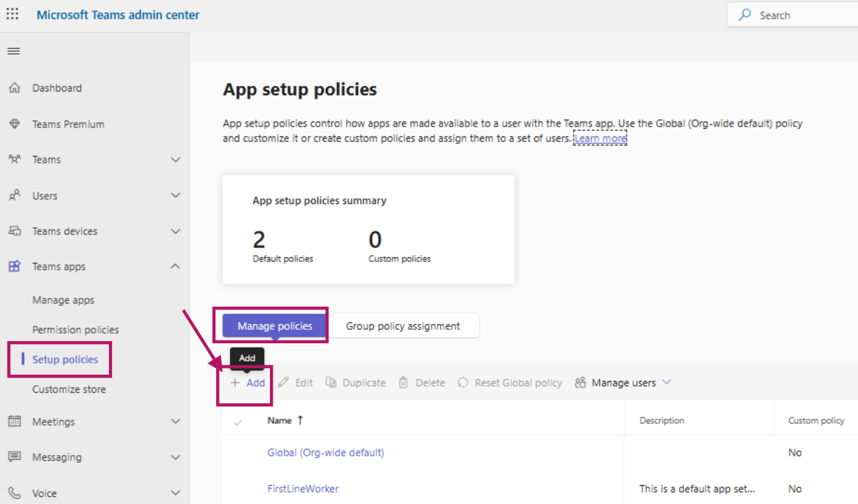The width and height of the screenshot is (858, 504).
Task: Expand the Meetings section chevron
Action: click(176, 422)
